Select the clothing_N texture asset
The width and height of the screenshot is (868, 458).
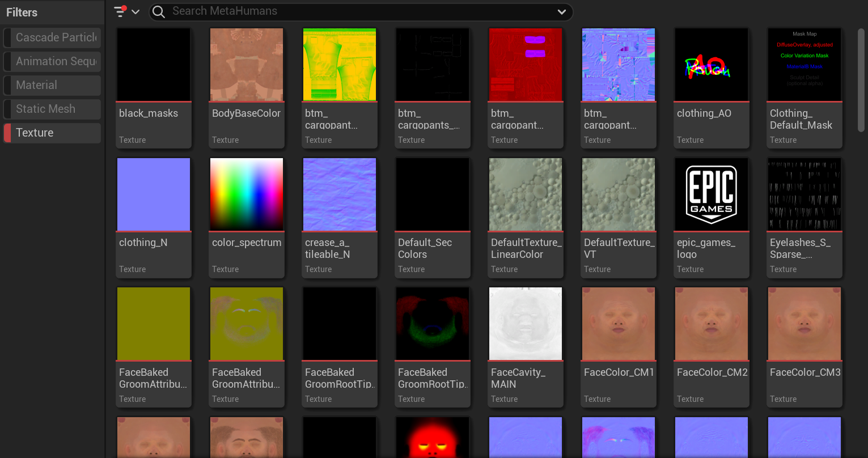[x=154, y=218]
